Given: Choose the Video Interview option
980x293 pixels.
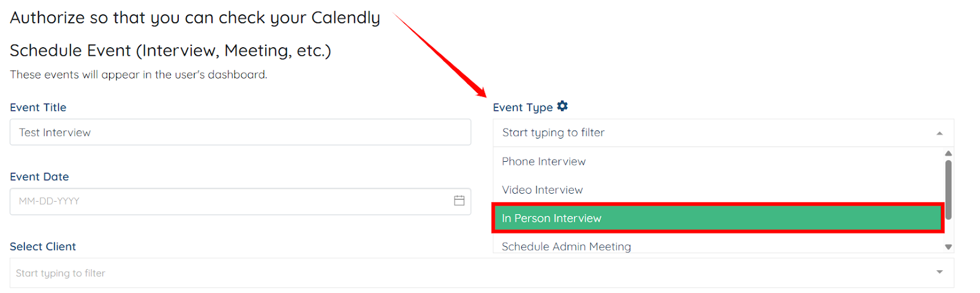Looking at the screenshot, I should point(542,190).
